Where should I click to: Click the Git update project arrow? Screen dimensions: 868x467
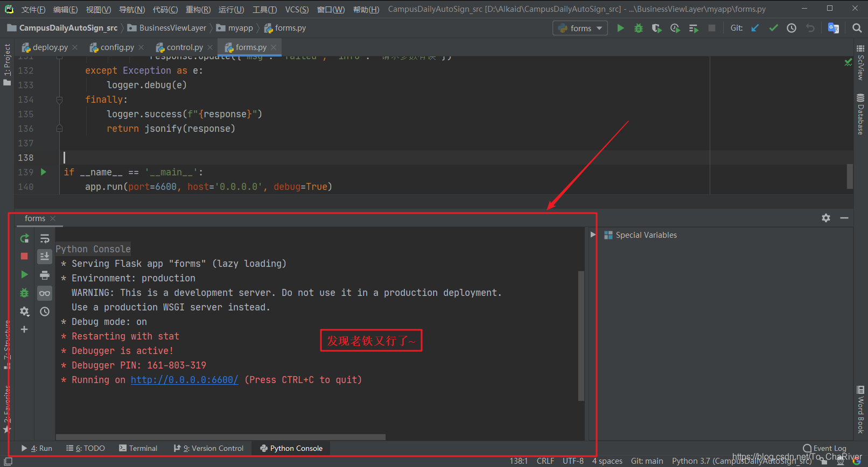point(755,28)
